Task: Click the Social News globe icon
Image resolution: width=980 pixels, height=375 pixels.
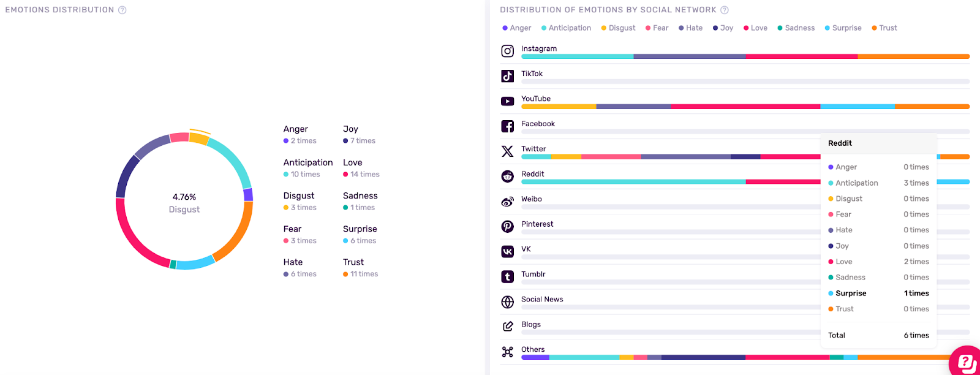Action: 507,302
